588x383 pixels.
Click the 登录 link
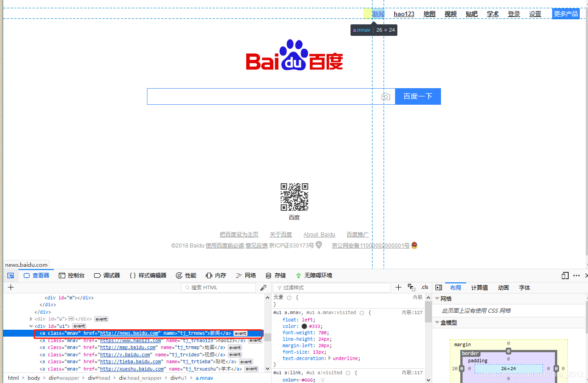click(514, 14)
